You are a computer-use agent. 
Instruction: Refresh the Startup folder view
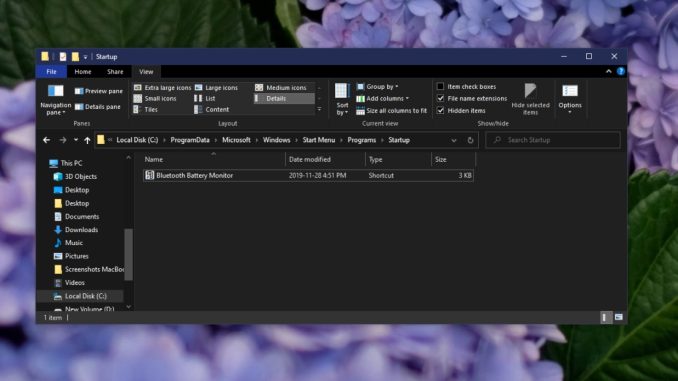pyautogui.click(x=470, y=140)
